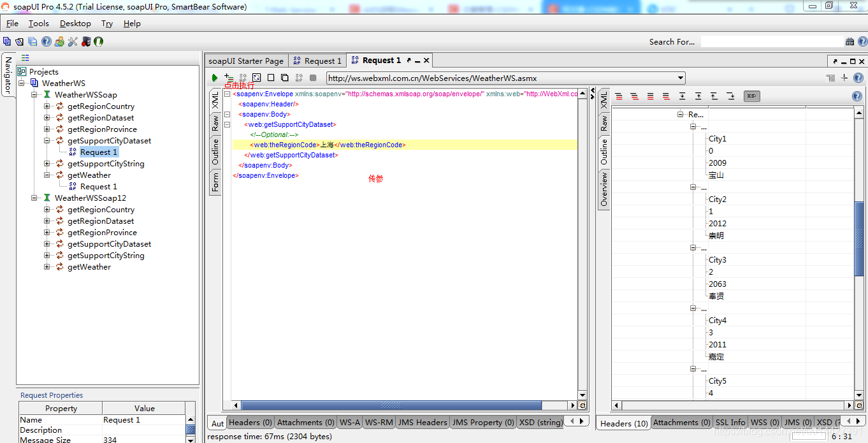The image size is (868, 443).
Task: Click the create empty request square icon
Action: coord(271,78)
